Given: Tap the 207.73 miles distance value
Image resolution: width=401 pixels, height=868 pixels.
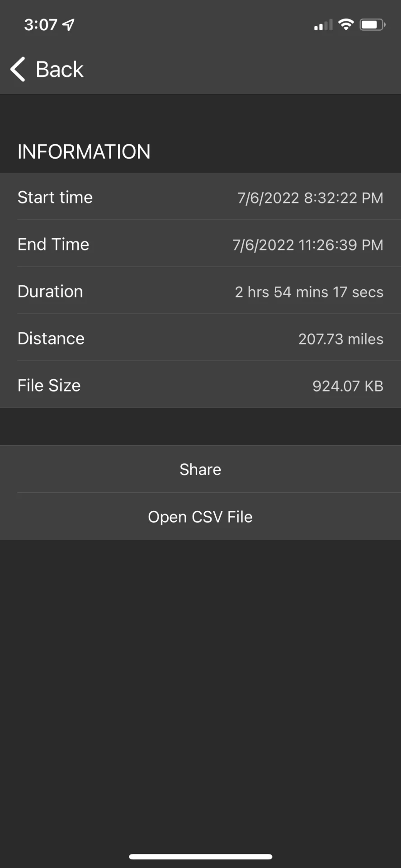Looking at the screenshot, I should pyautogui.click(x=341, y=339).
